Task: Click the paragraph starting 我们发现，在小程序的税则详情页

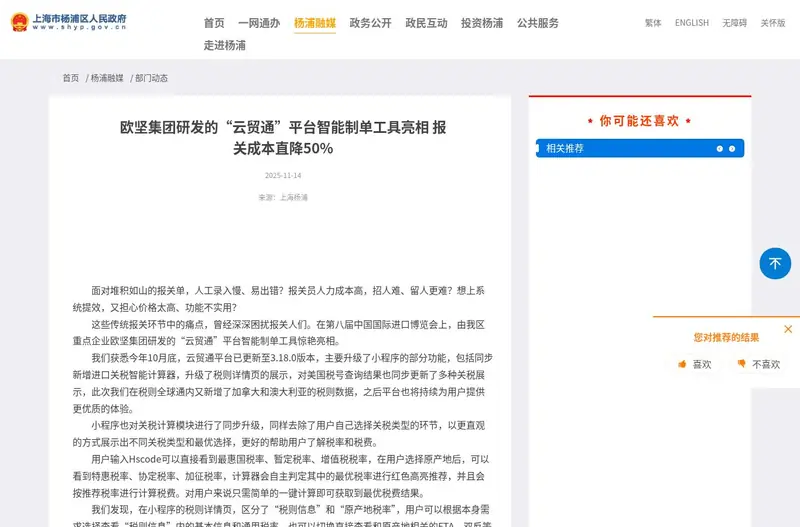Action: (282, 515)
